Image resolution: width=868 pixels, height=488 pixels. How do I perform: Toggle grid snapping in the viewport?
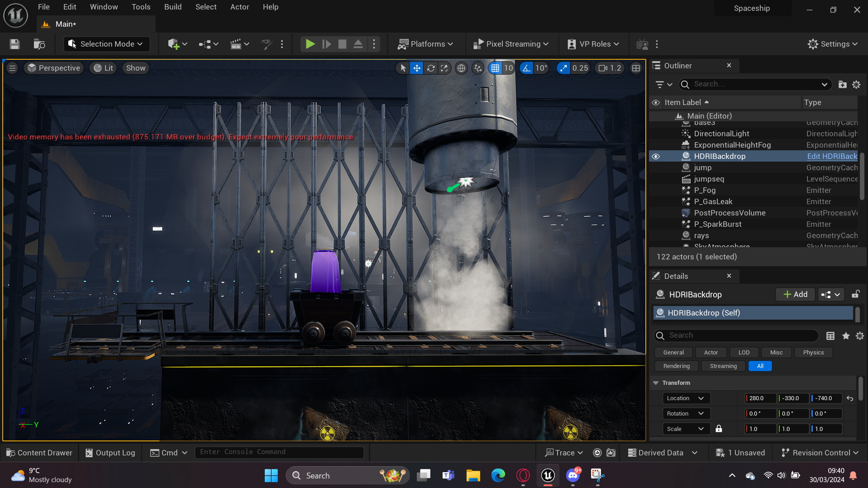495,68
